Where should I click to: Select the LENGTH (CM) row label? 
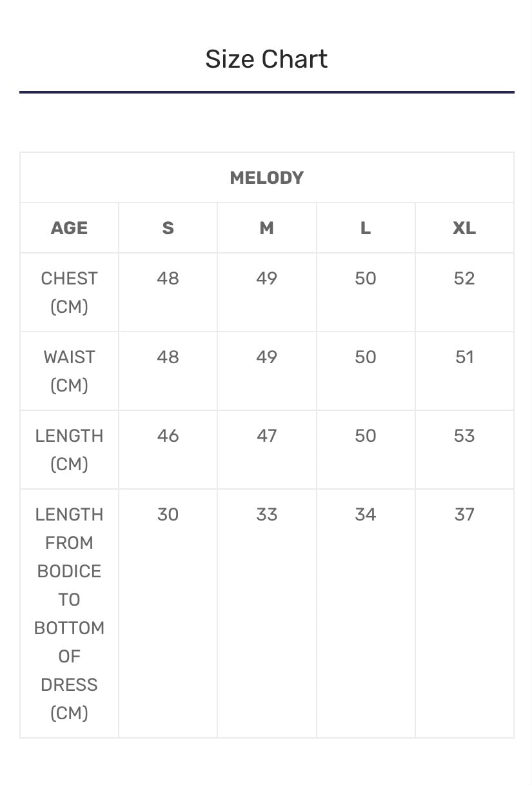tap(69, 450)
